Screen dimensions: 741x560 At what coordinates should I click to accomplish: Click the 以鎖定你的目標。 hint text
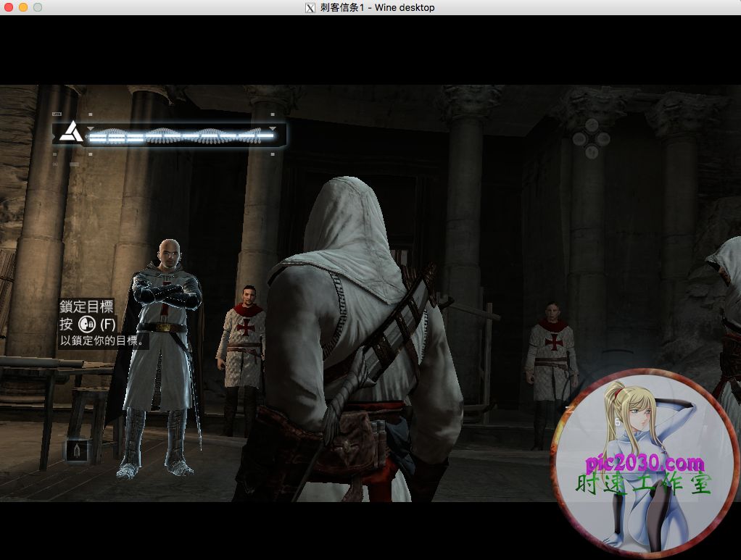[102, 340]
